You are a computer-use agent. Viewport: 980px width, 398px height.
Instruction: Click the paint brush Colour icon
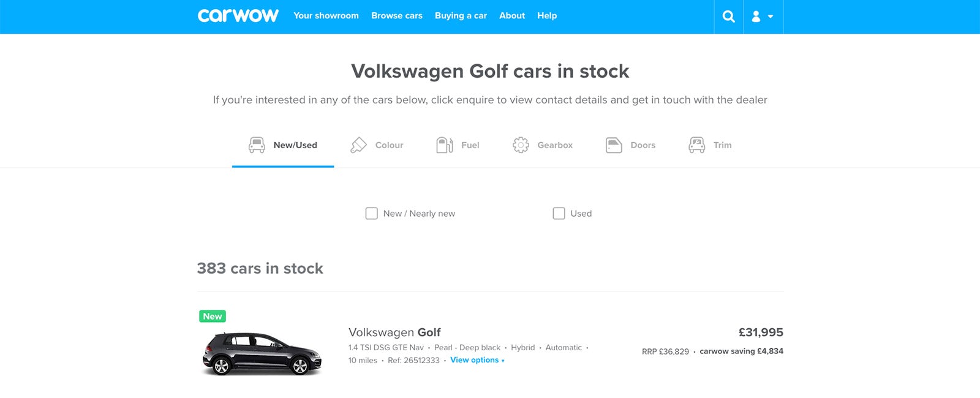[x=358, y=145]
